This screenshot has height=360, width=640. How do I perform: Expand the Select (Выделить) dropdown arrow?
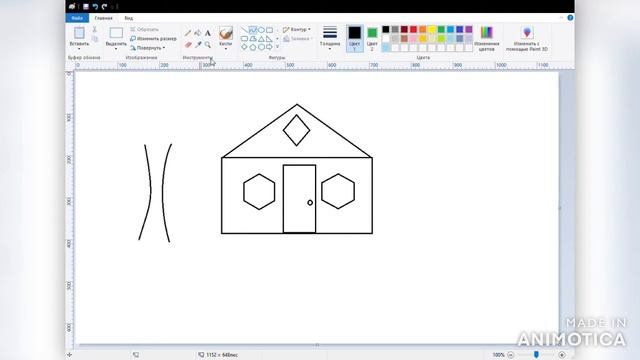116,49
